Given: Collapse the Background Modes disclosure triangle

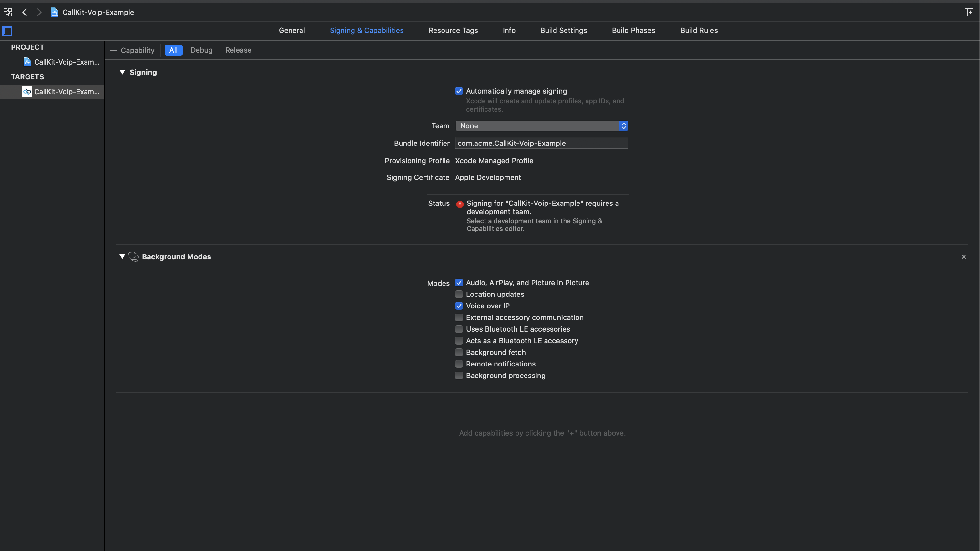Looking at the screenshot, I should pyautogui.click(x=122, y=257).
